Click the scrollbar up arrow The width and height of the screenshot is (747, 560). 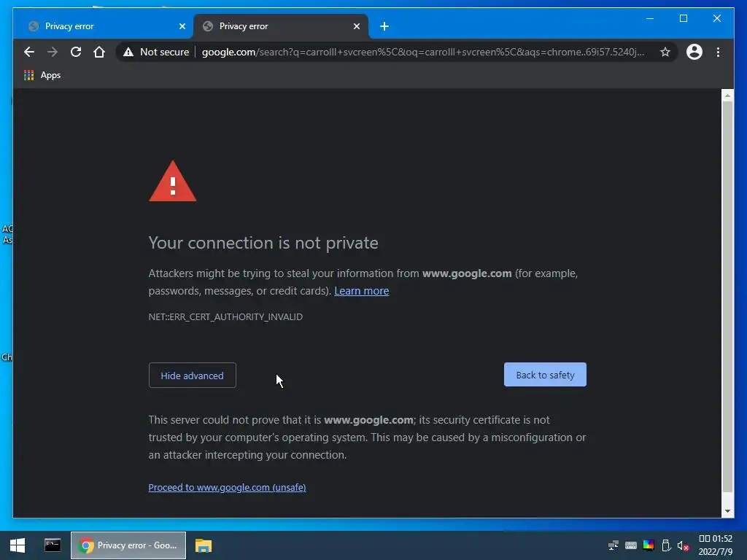[727, 96]
